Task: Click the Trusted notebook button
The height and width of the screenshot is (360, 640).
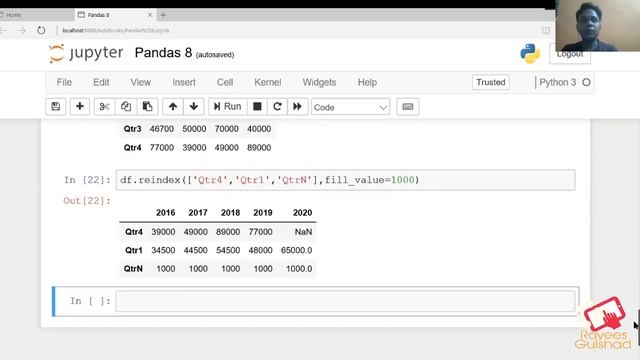Action: point(491,82)
